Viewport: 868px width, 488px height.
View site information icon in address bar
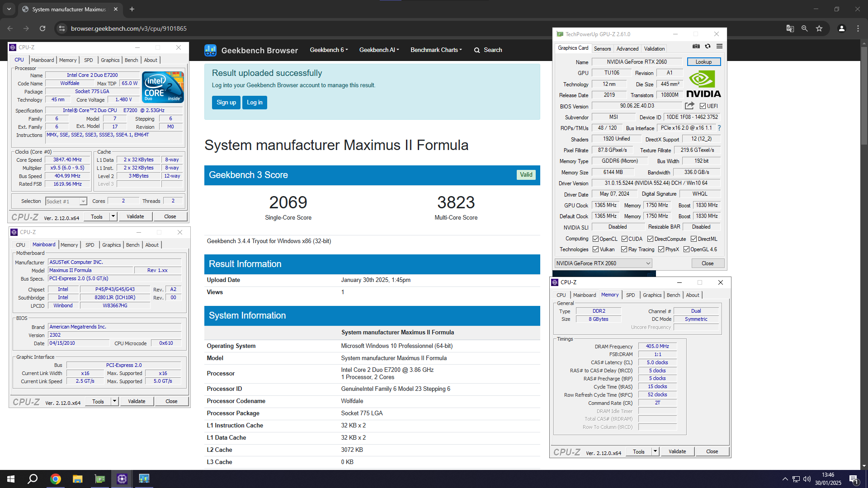tap(62, 28)
